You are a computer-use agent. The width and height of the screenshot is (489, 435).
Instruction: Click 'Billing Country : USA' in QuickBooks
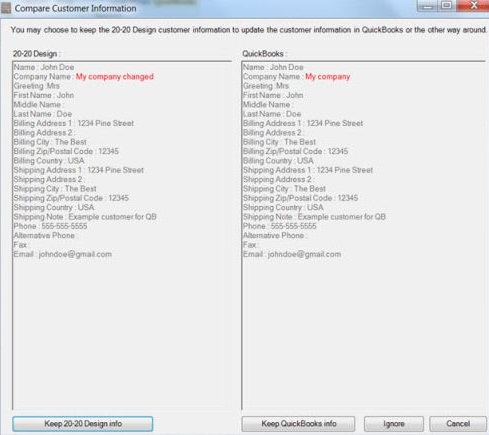pos(278,161)
